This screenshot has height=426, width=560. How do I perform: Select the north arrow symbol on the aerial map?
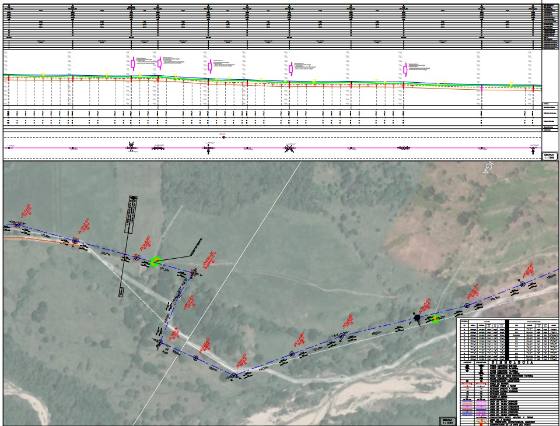point(488,168)
